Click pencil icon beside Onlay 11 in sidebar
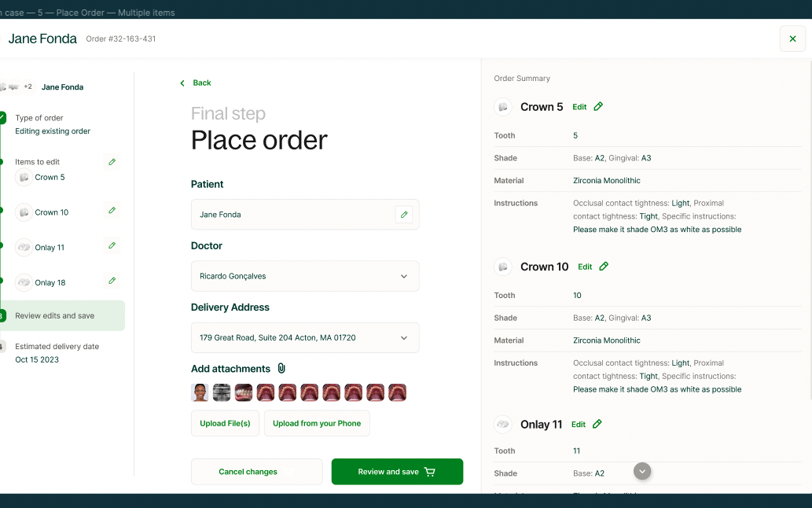The height and width of the screenshot is (508, 812). 112,245
